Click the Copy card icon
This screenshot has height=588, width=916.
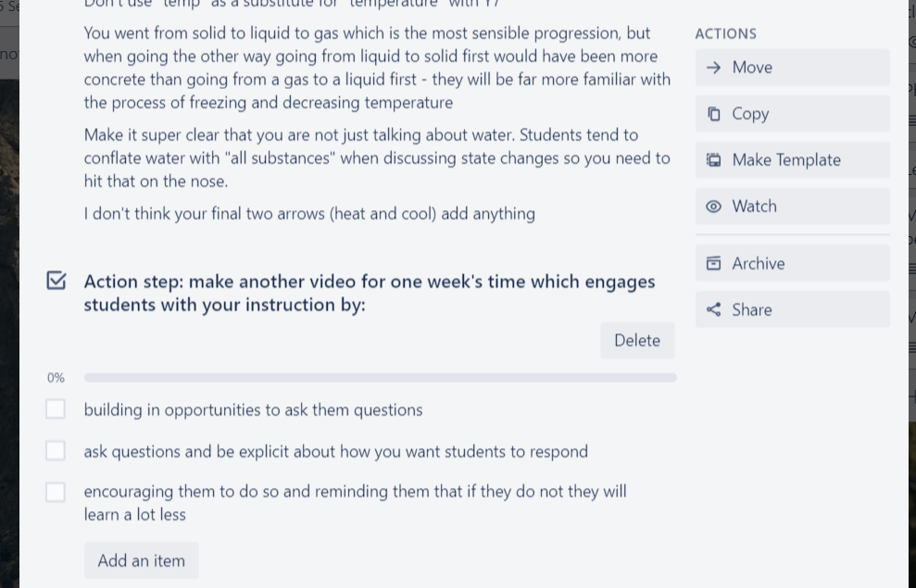click(x=713, y=113)
